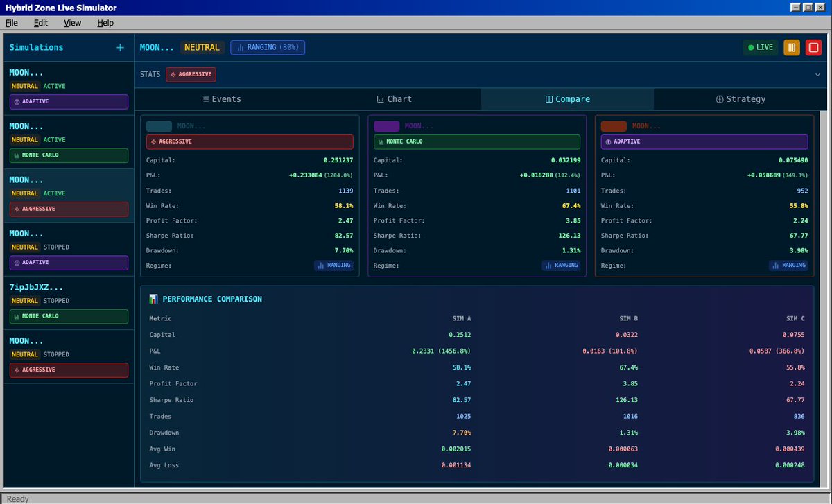The image size is (832, 504).
Task: Click the P&L value +0.233084 (1284.0%)
Action: (321, 175)
